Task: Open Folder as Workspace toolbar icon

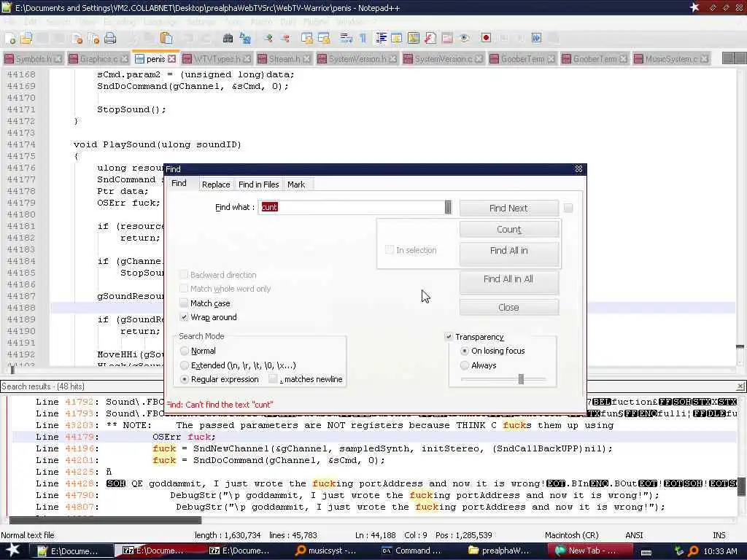Action: pos(447,39)
